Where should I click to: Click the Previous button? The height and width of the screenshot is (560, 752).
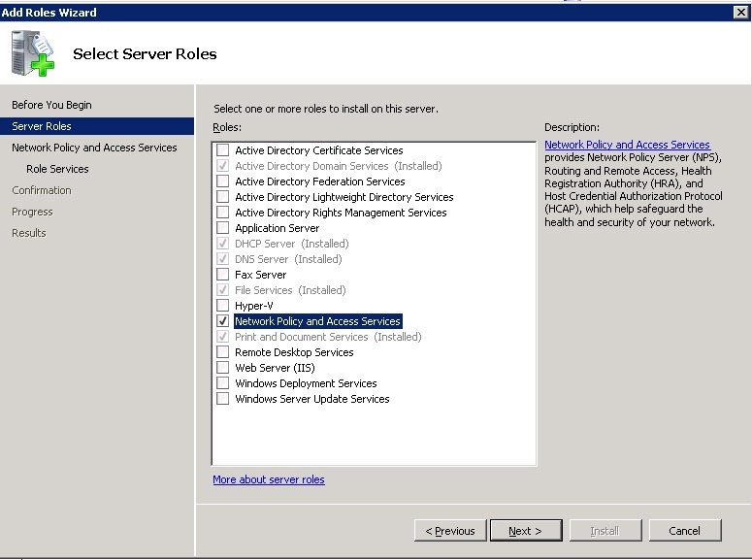pos(450,531)
